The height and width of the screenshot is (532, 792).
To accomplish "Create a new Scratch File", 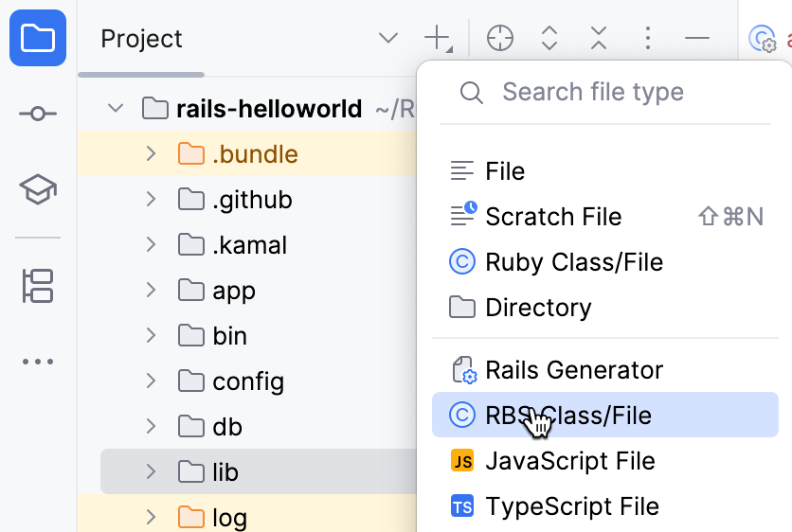I will 553,217.
